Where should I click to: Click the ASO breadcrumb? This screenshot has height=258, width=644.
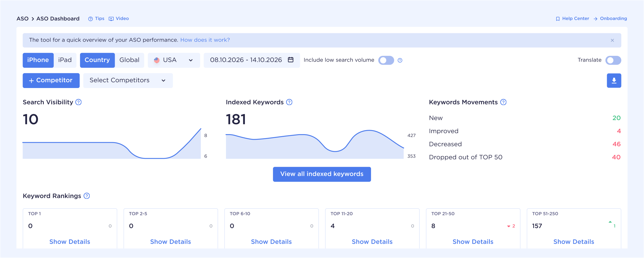[23, 19]
